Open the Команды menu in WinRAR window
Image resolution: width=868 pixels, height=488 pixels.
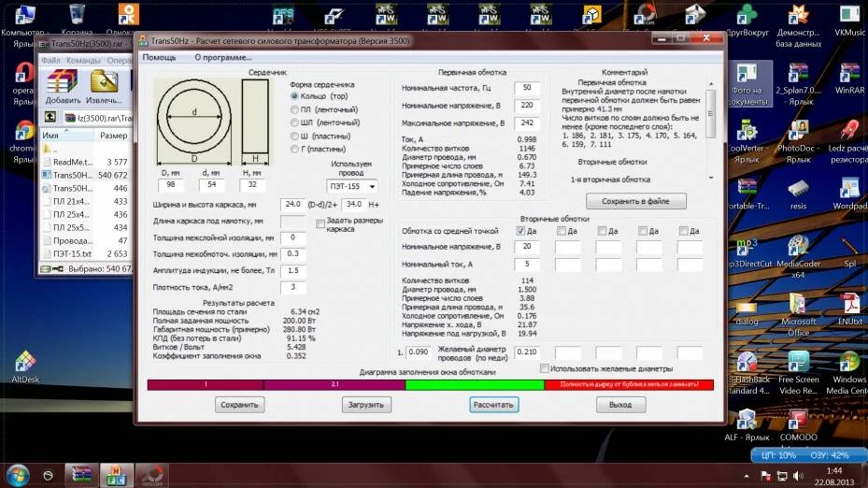point(83,61)
